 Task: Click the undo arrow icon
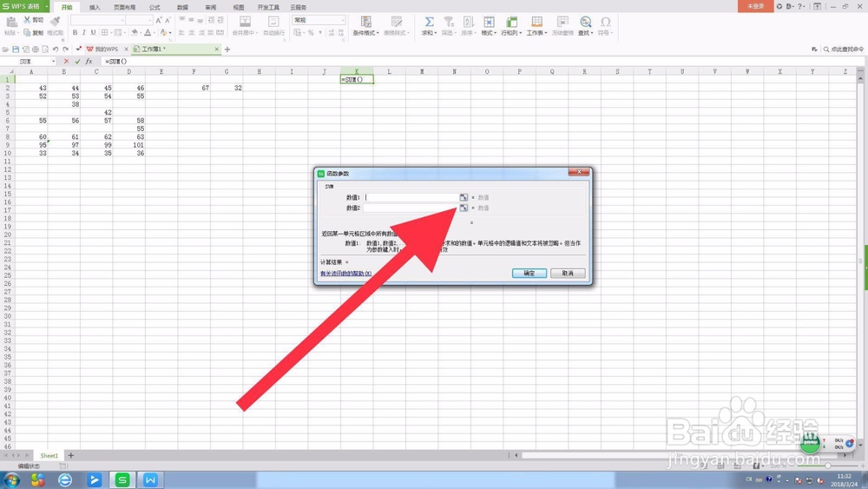[x=56, y=50]
